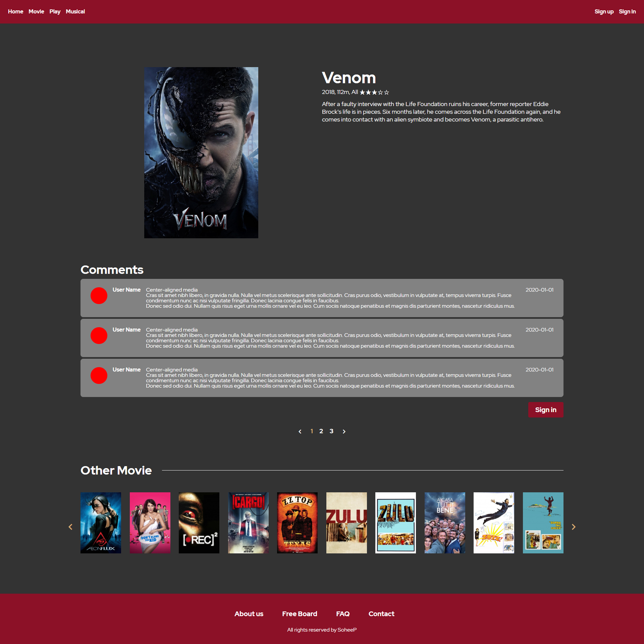The image size is (644, 644).
Task: Open the ZULU movie poster thumbnail
Action: 346,522
